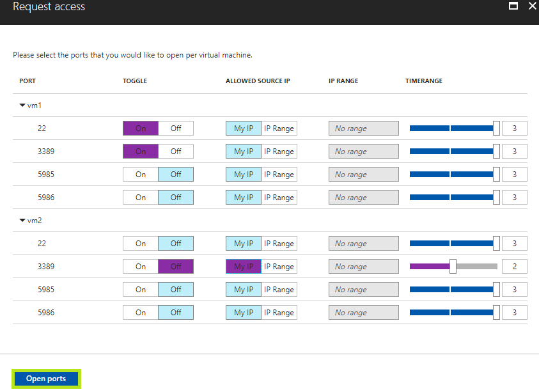
Task: Select IP Range for vm1 port 22
Action: pos(279,129)
